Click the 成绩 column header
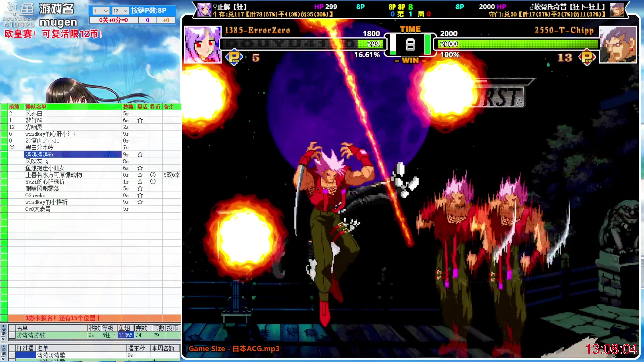 coord(16,107)
